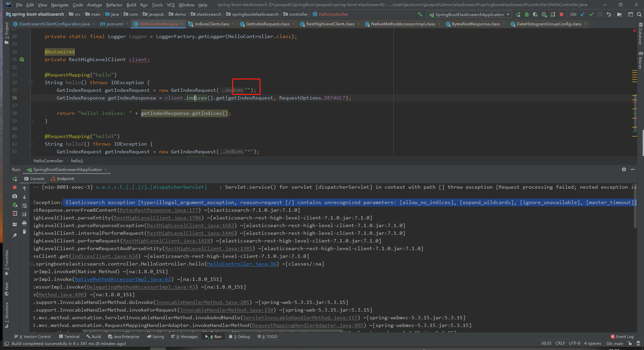Click the up-arrow stack trace icon in the console
This screenshot has height=350, width=644.
[x=24, y=188]
